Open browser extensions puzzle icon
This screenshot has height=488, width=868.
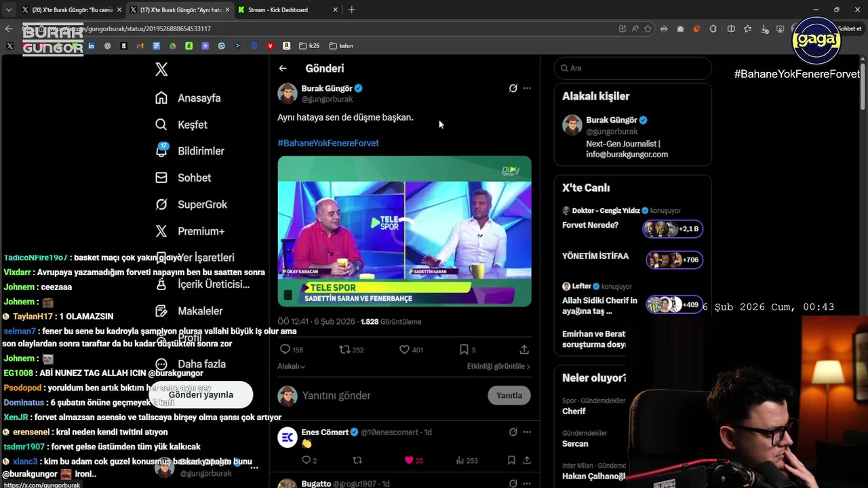pyautogui.click(x=713, y=28)
